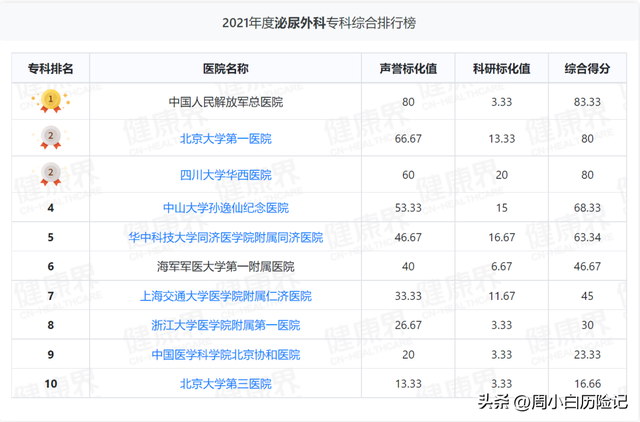Click total score 23.33
This screenshot has width=640, height=422.
pos(587,355)
